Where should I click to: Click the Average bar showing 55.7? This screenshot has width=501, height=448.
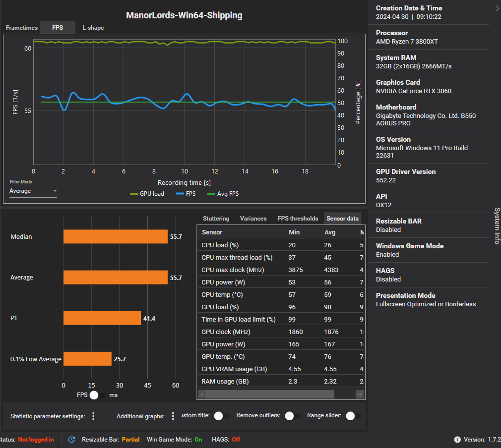click(116, 278)
